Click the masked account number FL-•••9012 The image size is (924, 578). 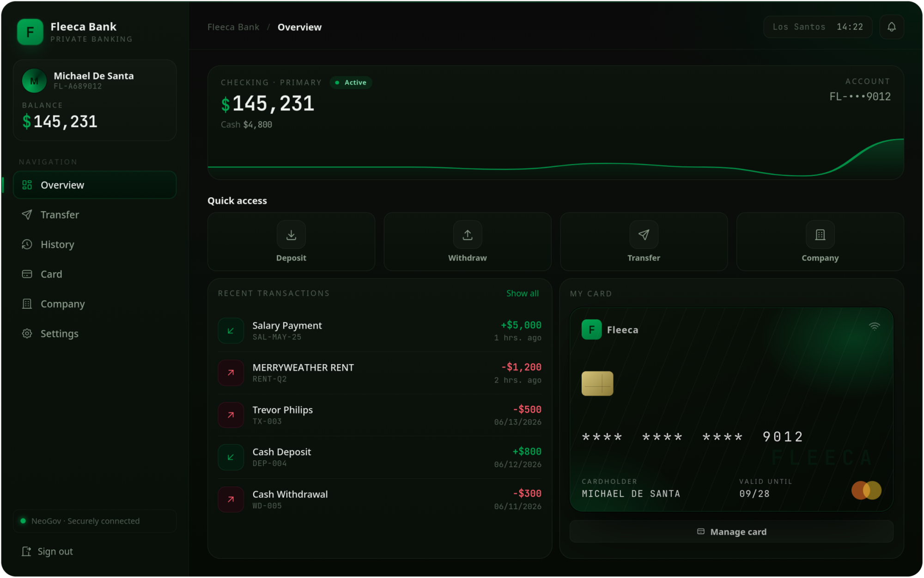860,97
